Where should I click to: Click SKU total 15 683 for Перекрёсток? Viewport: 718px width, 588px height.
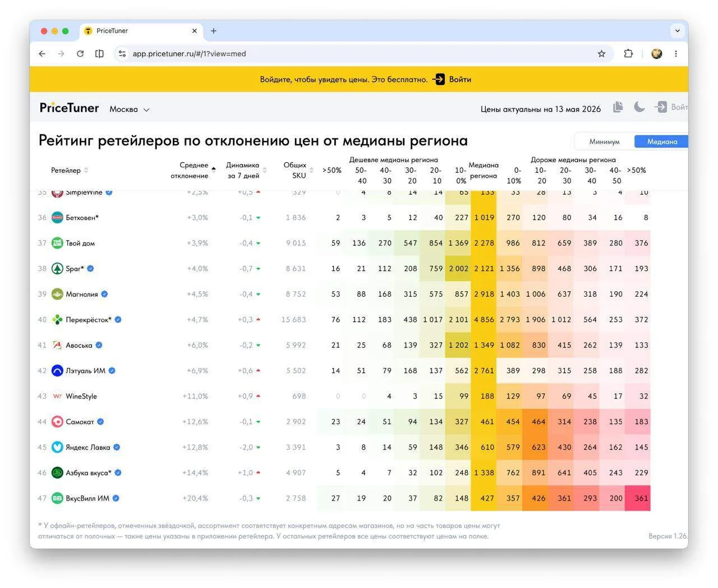294,320
